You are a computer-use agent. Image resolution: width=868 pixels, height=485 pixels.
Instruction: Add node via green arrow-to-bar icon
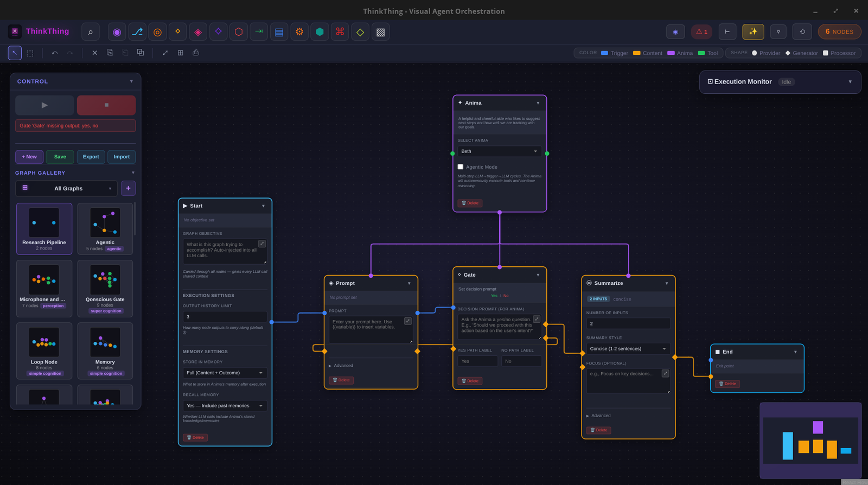(x=259, y=32)
